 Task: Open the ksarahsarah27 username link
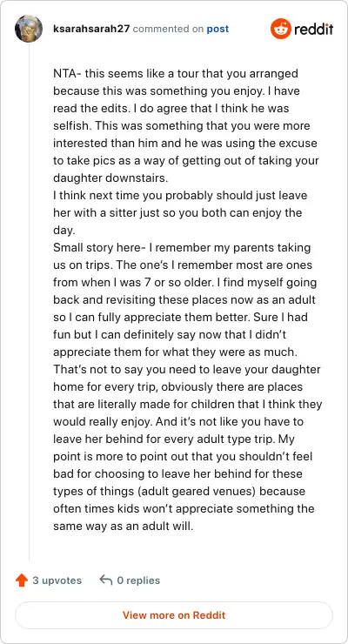tap(91, 30)
